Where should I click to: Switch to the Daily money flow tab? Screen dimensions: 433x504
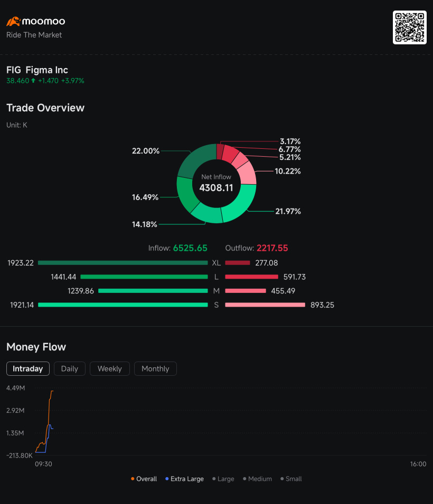tap(70, 369)
